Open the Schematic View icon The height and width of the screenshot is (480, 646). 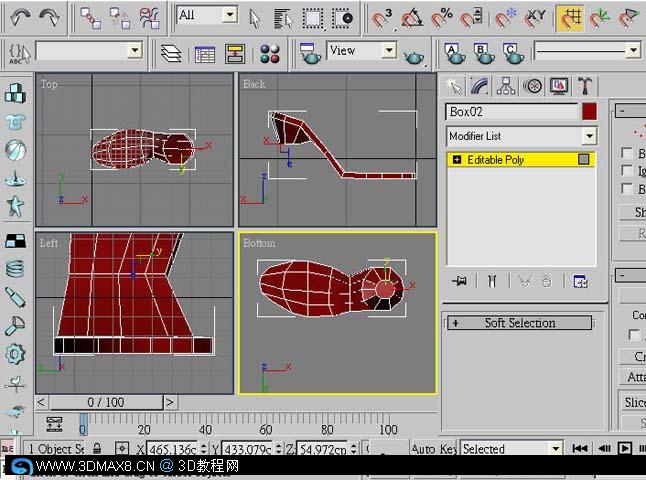coord(235,54)
